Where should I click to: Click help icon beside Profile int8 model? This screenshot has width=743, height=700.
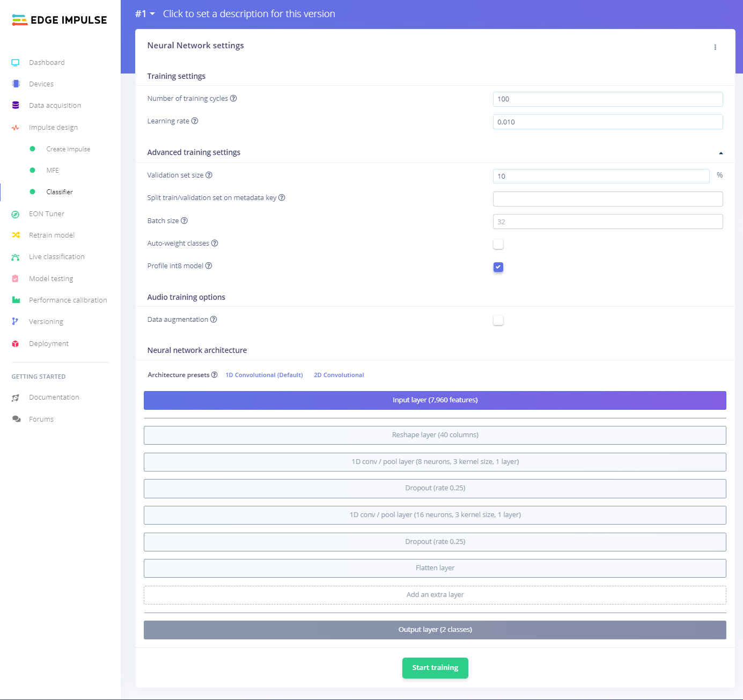point(209,266)
